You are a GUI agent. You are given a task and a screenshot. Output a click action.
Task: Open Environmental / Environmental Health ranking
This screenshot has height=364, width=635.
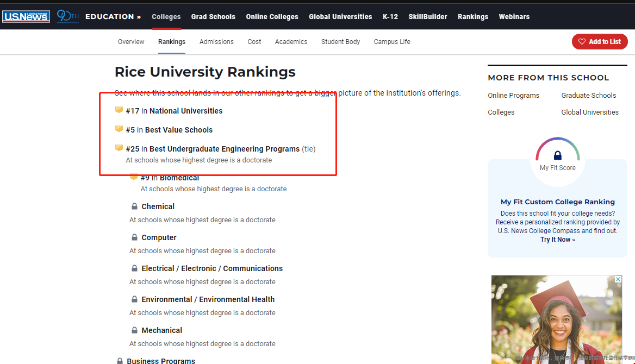208,300
